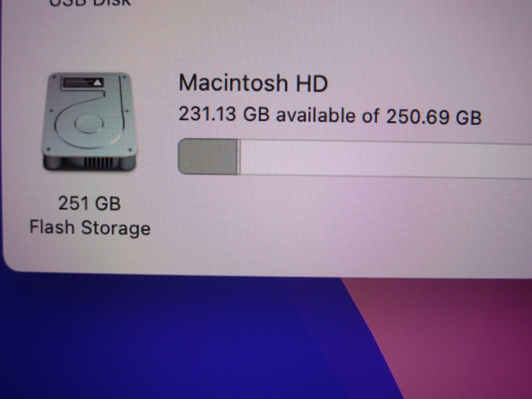
Task: Click the vent grille on the drive icon
Action: point(98,163)
